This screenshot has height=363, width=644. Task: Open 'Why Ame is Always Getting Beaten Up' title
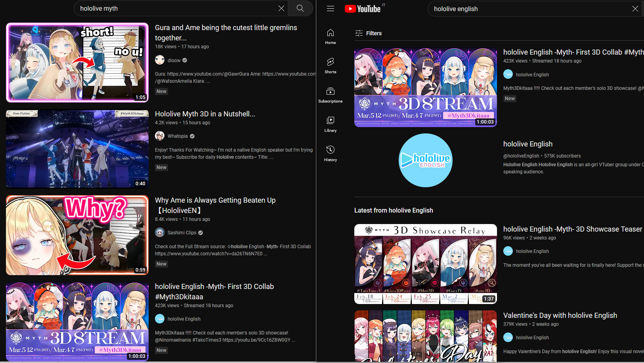click(215, 205)
